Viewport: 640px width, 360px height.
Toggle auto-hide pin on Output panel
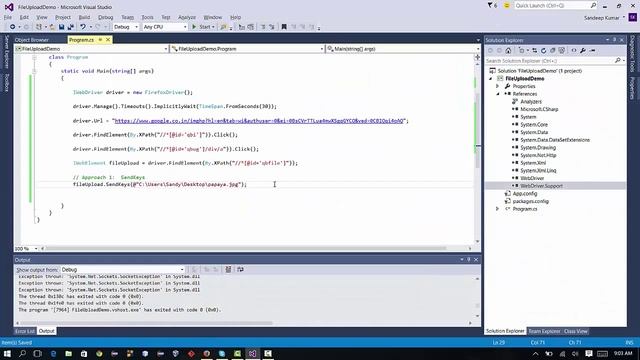coord(469,260)
